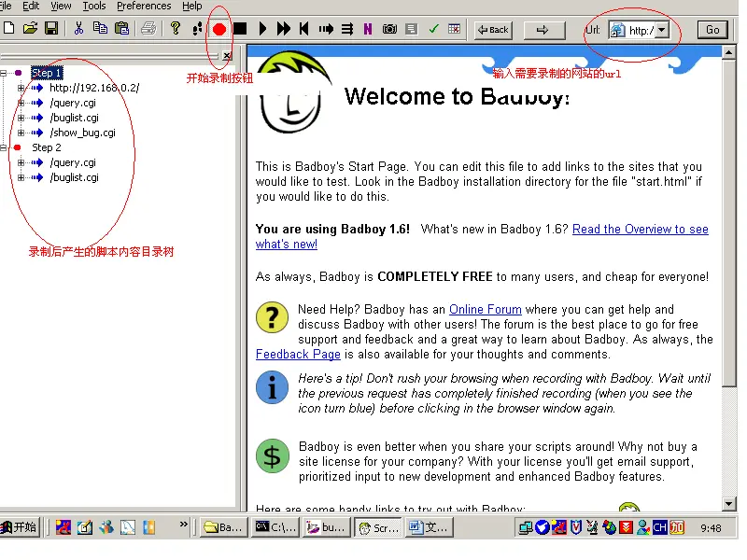This screenshot has height=560, width=747.
Task: Switch to Word document taskbar button
Action: [429, 527]
